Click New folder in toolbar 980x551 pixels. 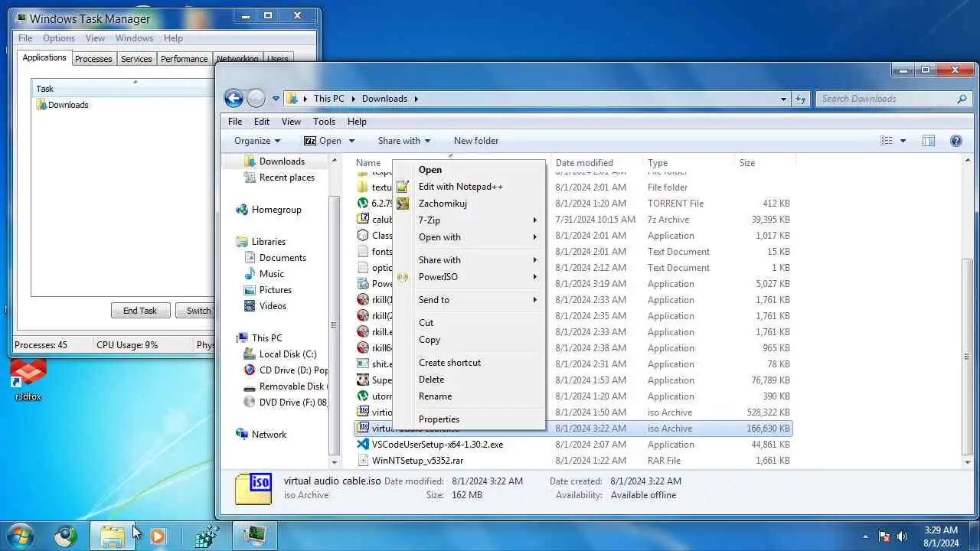[476, 141]
